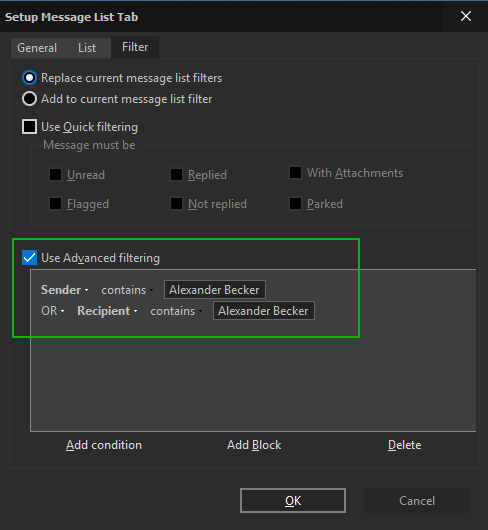Click the Recipient value Alexander Becker field
Viewport: 488px width, 530px height.
point(264,311)
